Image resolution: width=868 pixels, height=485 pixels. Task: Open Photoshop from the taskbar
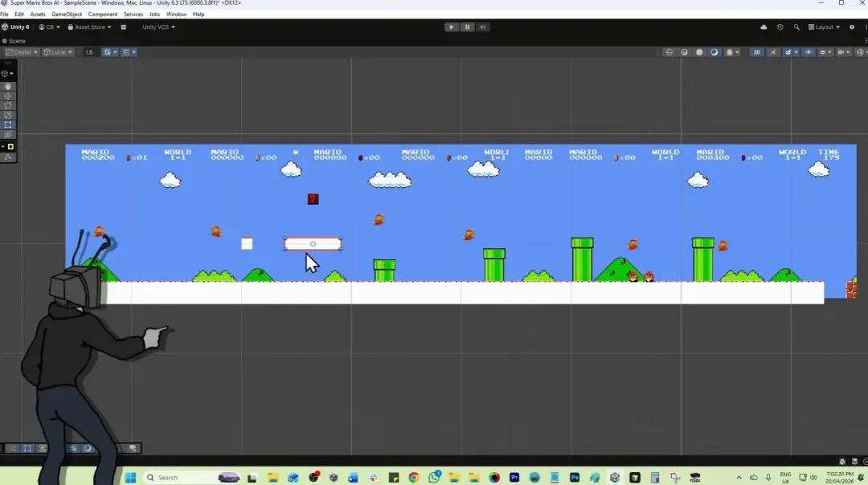(575, 477)
